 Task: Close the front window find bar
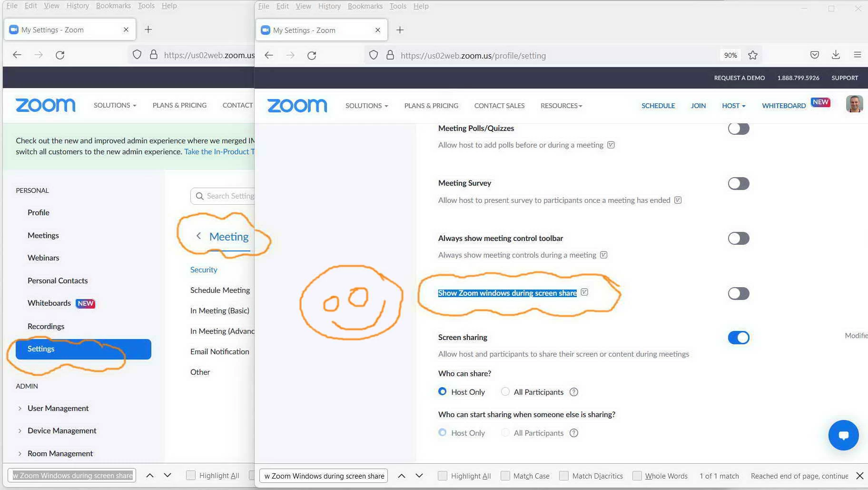(859, 476)
